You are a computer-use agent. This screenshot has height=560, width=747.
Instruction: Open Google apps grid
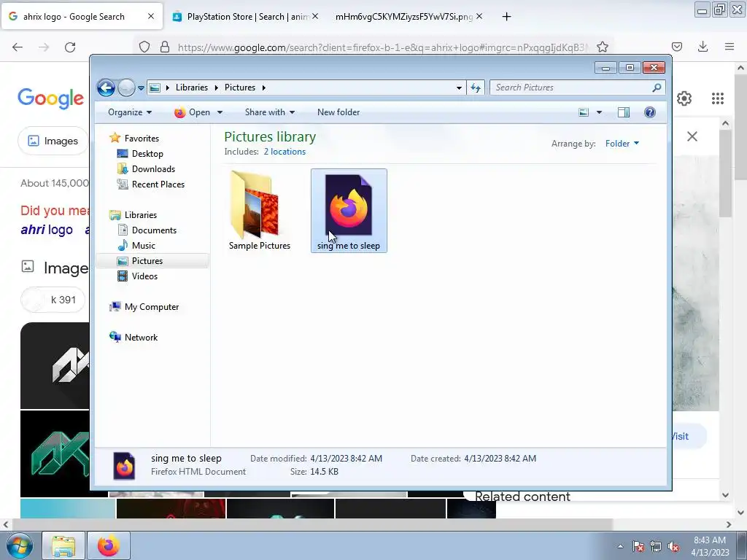(x=718, y=98)
